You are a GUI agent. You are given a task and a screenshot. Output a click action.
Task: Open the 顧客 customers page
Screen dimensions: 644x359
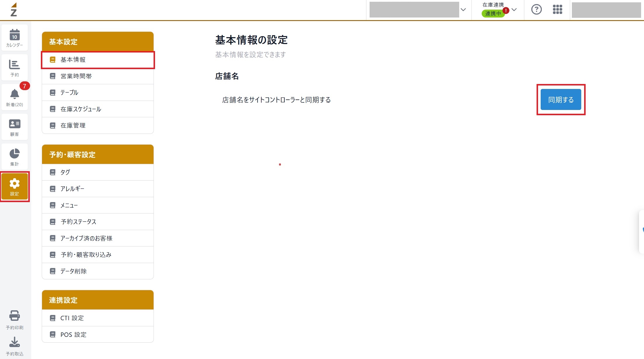click(15, 127)
